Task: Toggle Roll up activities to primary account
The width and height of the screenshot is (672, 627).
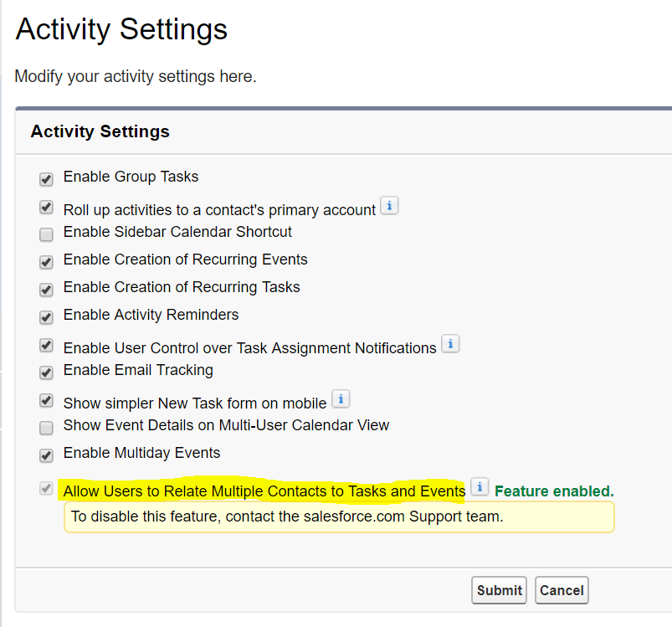Action: (x=46, y=208)
